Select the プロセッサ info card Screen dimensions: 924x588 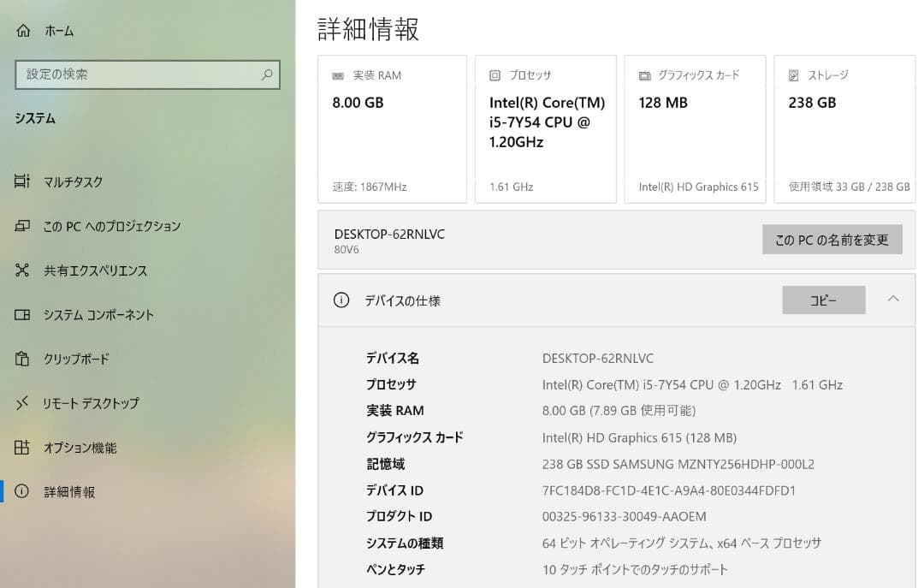[545, 128]
